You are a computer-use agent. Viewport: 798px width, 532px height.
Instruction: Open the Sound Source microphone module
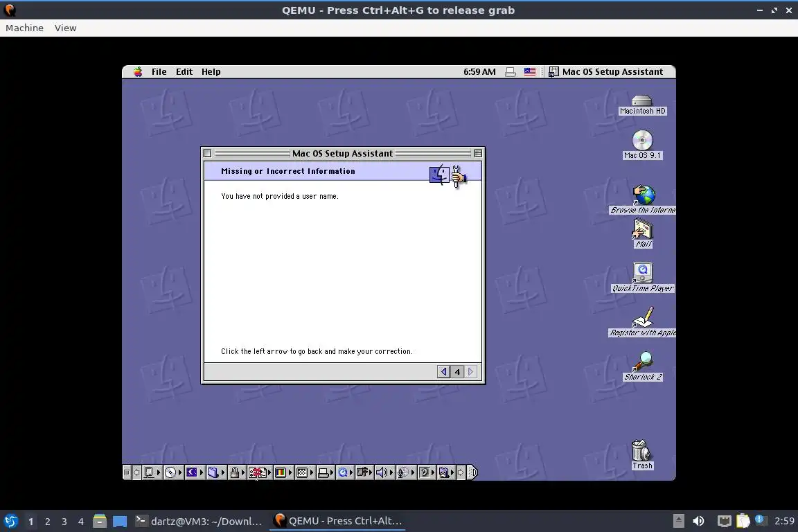click(x=406, y=472)
